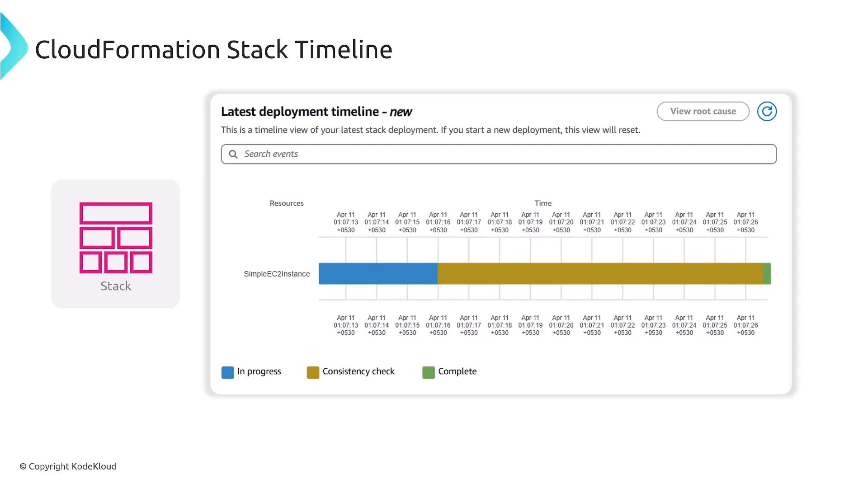Click the magnifier icon in search box
Image resolution: width=868 pixels, height=488 pixels.
(233, 154)
